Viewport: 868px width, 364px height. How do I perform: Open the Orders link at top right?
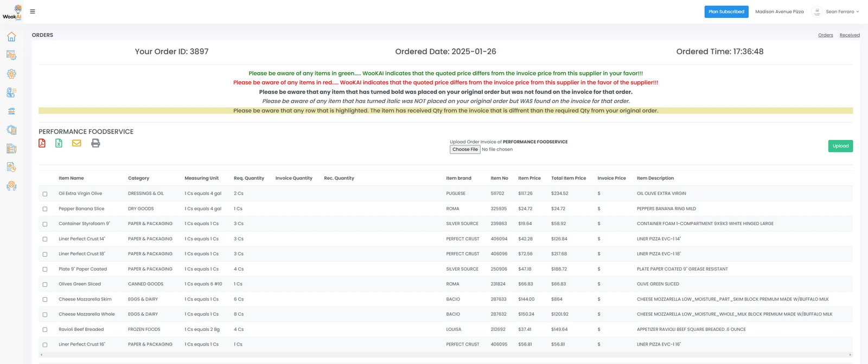[x=825, y=35]
